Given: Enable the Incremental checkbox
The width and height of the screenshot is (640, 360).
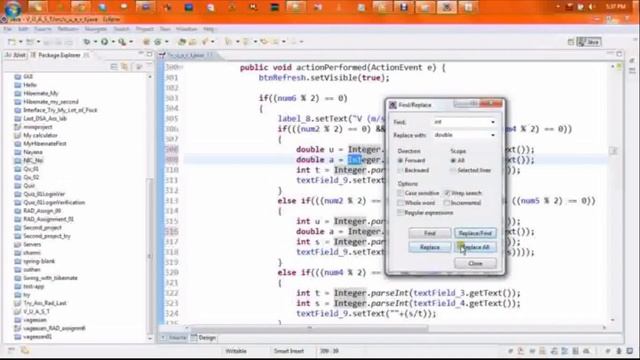Looking at the screenshot, I should (x=447, y=203).
